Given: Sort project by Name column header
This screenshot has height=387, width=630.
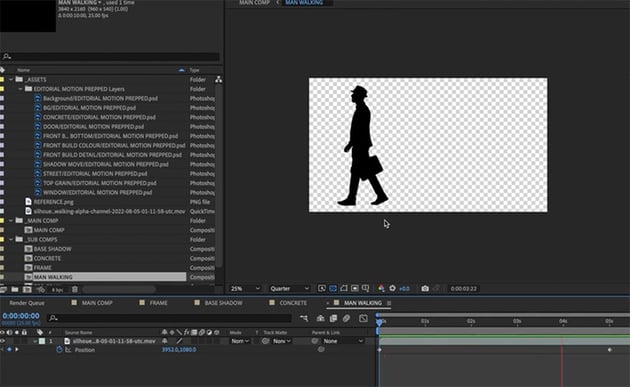Looking at the screenshot, I should click(23, 70).
